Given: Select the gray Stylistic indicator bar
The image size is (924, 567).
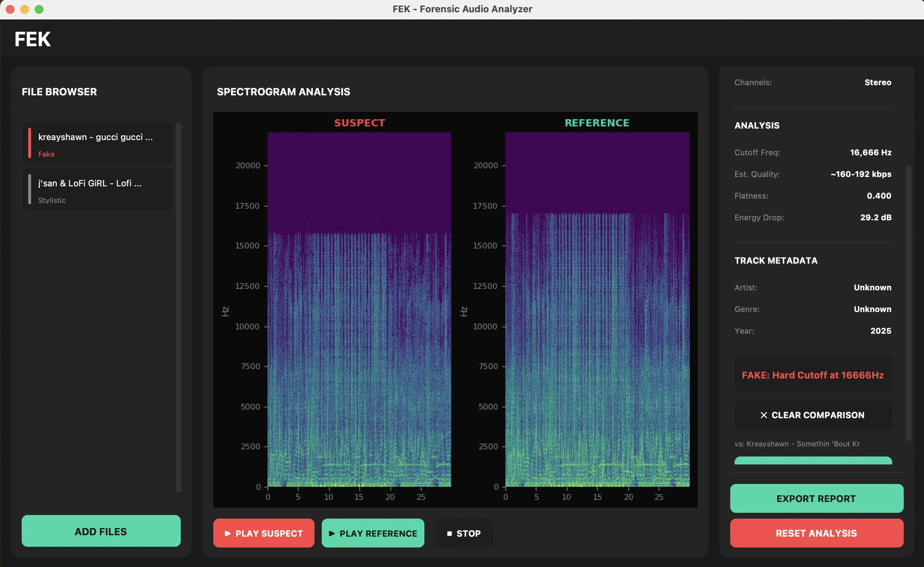Looking at the screenshot, I should click(29, 189).
